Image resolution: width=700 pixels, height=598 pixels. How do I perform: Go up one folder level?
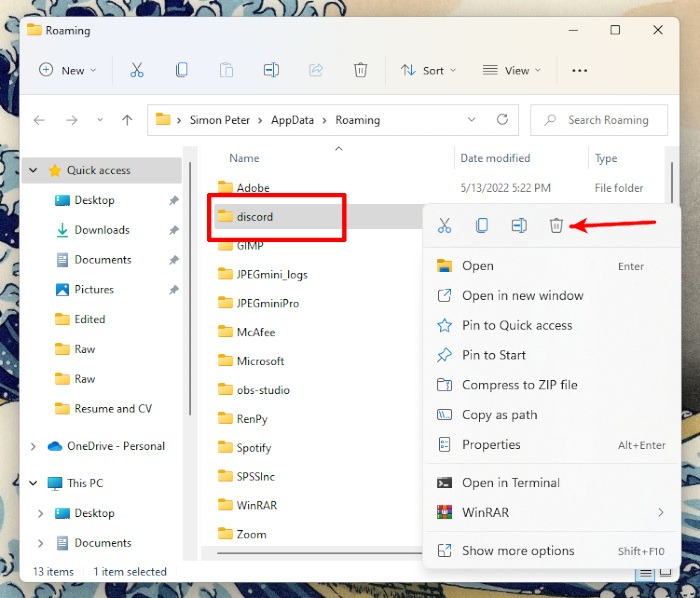point(127,120)
